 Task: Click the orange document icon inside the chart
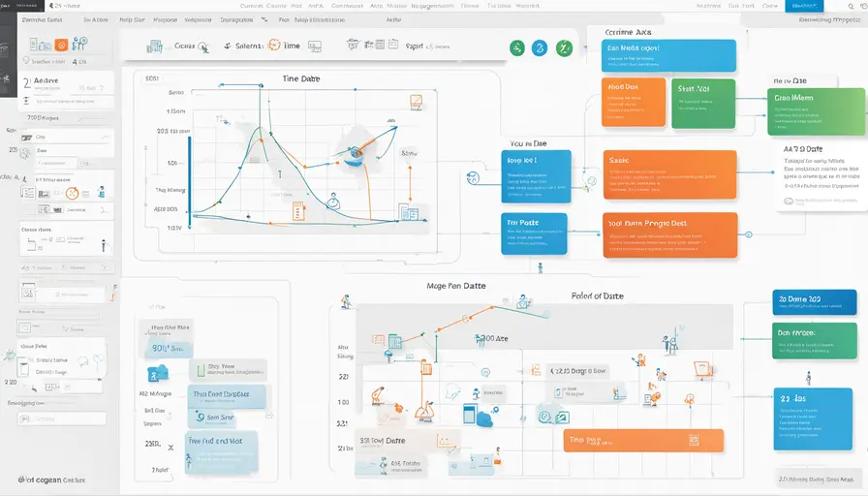pyautogui.click(x=298, y=211)
